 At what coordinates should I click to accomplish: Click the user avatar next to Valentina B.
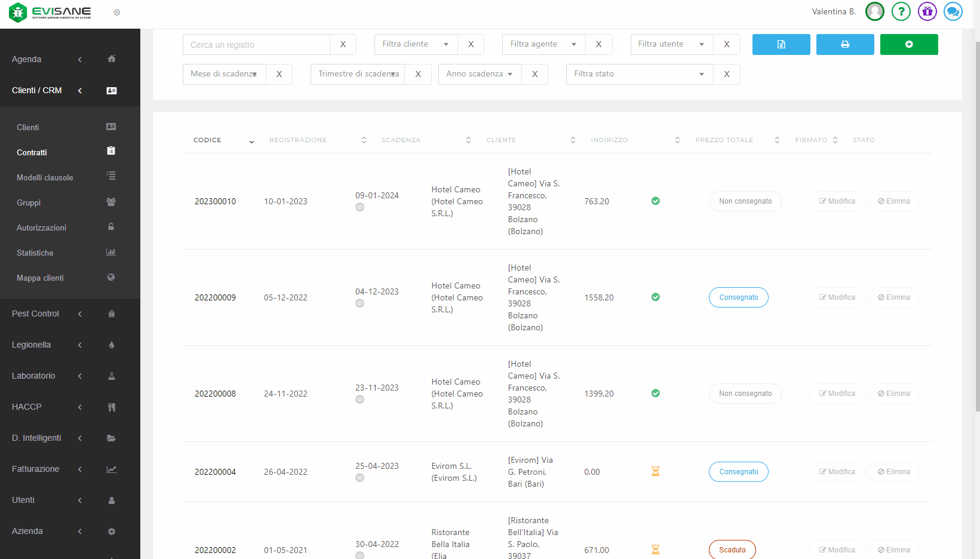point(874,11)
